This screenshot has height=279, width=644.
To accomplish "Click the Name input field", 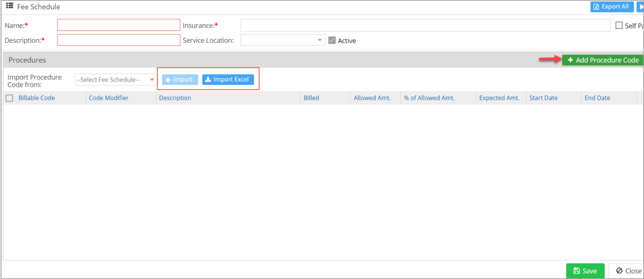I will click(x=118, y=25).
